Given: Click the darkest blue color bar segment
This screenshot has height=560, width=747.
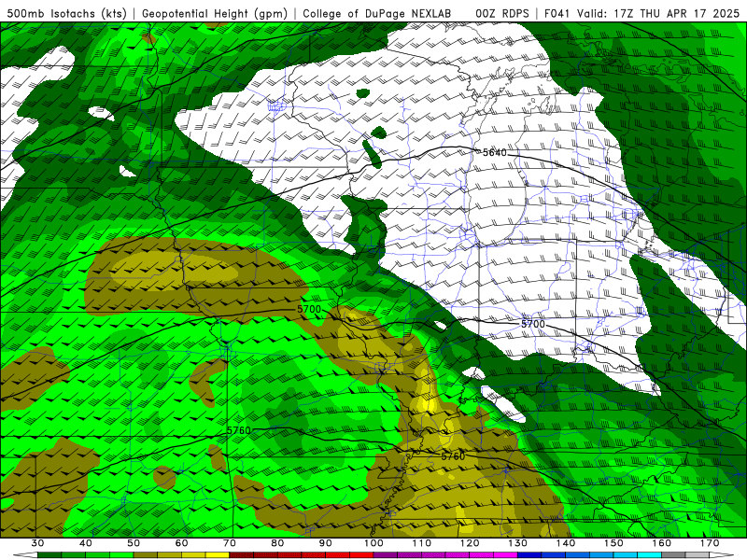Looking at the screenshot, I should tap(529, 554).
